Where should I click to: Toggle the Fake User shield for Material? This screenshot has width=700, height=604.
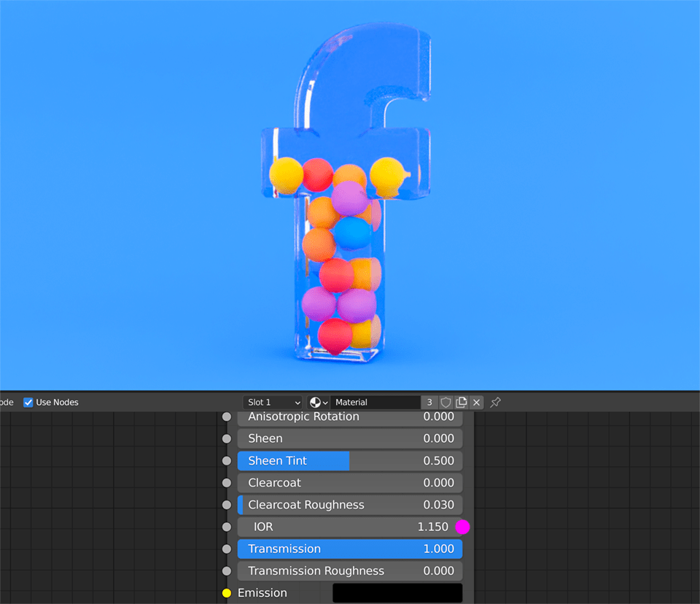[x=446, y=402]
